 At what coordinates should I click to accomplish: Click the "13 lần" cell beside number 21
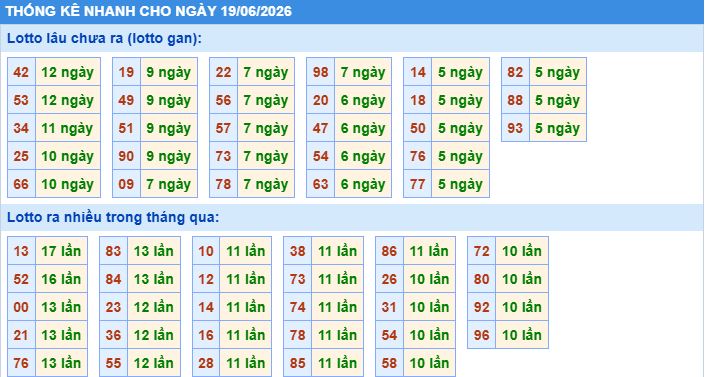(61, 335)
